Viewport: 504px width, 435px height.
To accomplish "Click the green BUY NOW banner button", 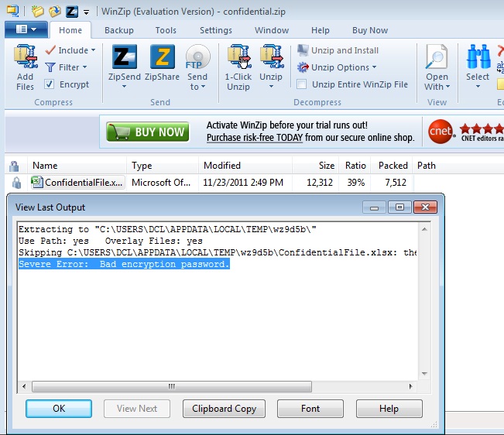I will pos(148,132).
